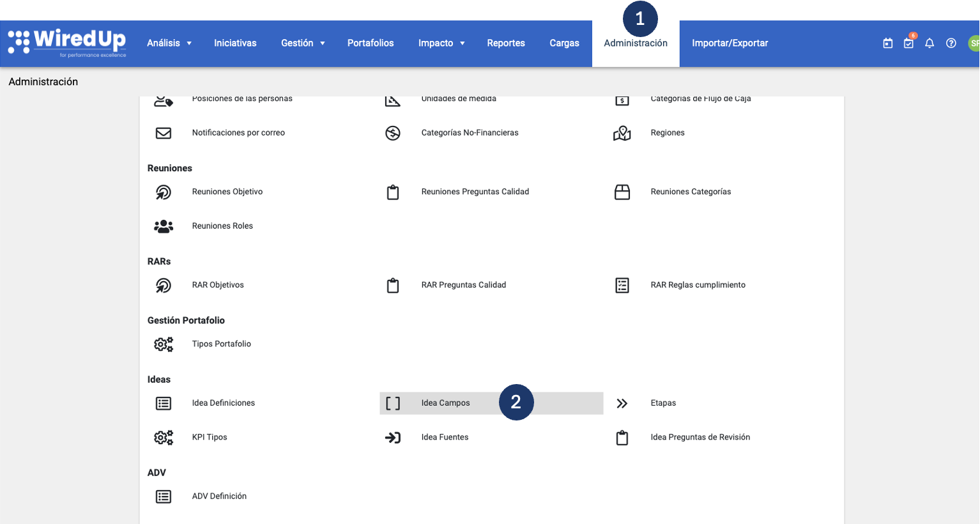Open RAR Objetivos link

click(x=218, y=285)
